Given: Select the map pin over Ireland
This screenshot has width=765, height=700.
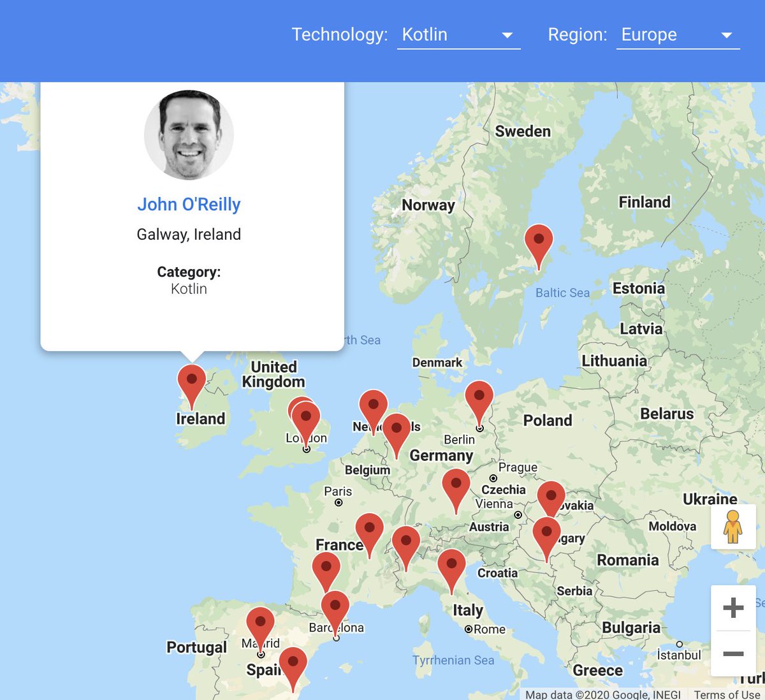Looking at the screenshot, I should point(191,386).
